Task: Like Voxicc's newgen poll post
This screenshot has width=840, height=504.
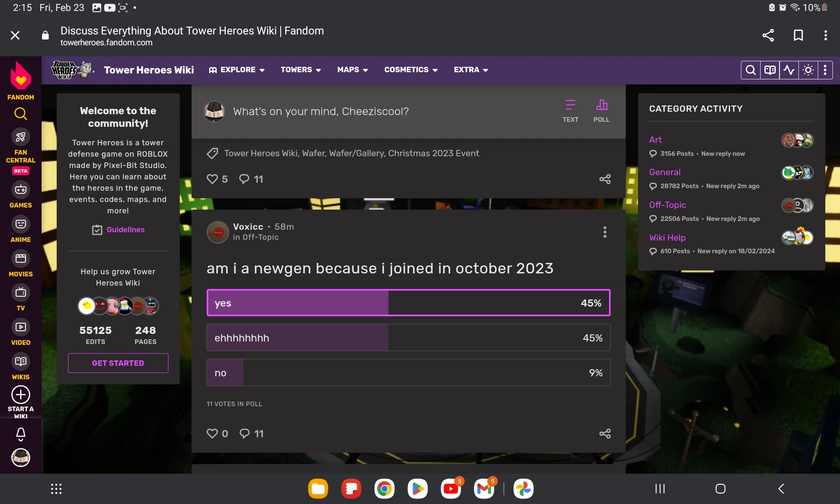Action: coord(213,433)
